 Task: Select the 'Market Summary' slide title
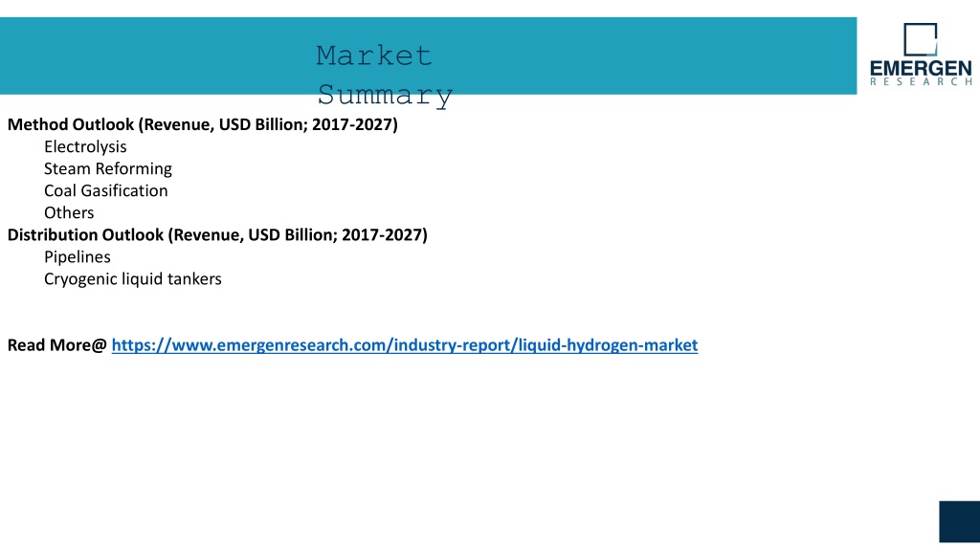click(385, 76)
